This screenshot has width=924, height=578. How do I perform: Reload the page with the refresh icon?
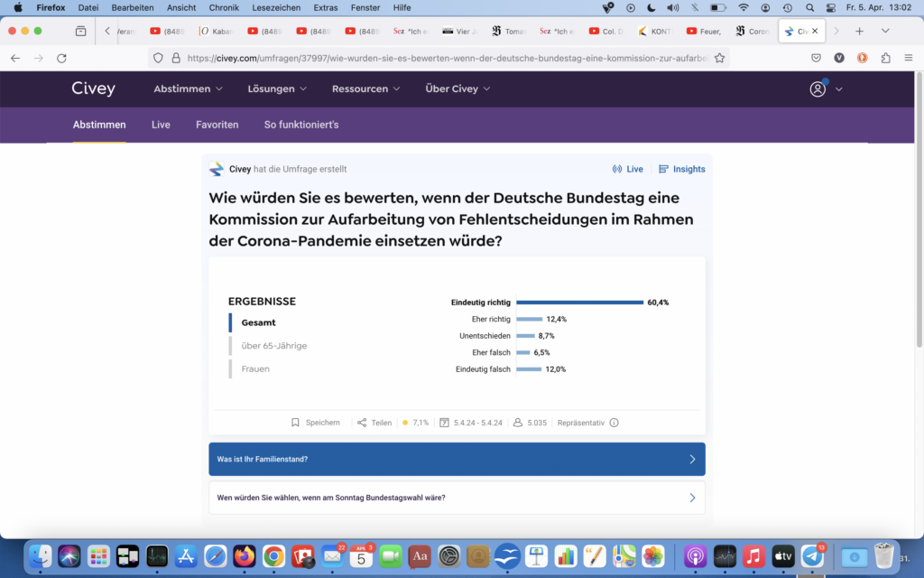[x=61, y=58]
